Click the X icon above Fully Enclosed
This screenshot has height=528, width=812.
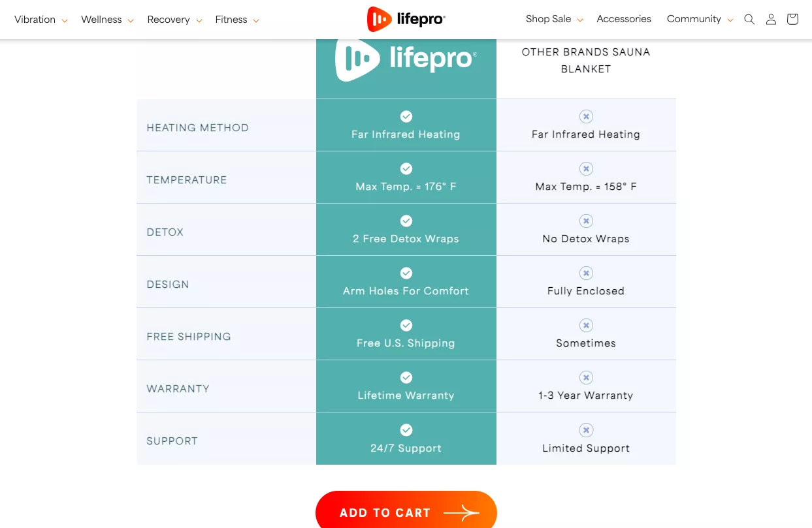586,273
